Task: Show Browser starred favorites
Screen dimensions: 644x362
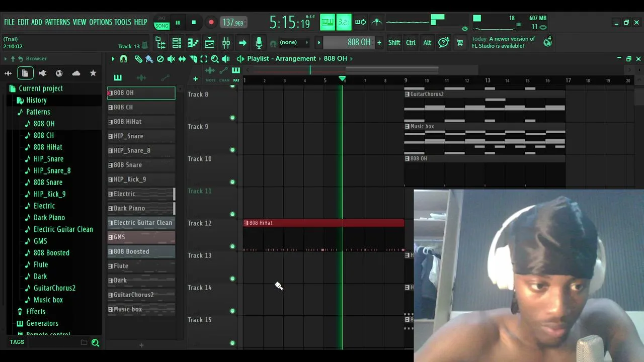Action: click(x=93, y=73)
